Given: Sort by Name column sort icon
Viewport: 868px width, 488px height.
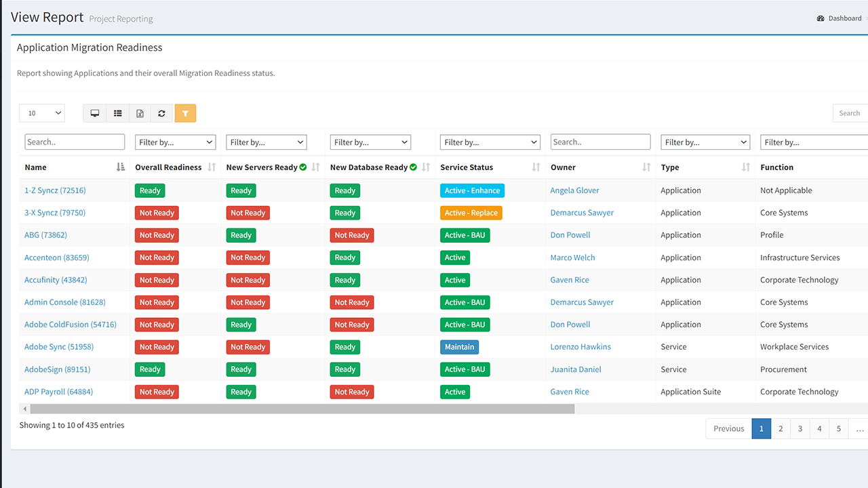Looking at the screenshot, I should point(121,167).
